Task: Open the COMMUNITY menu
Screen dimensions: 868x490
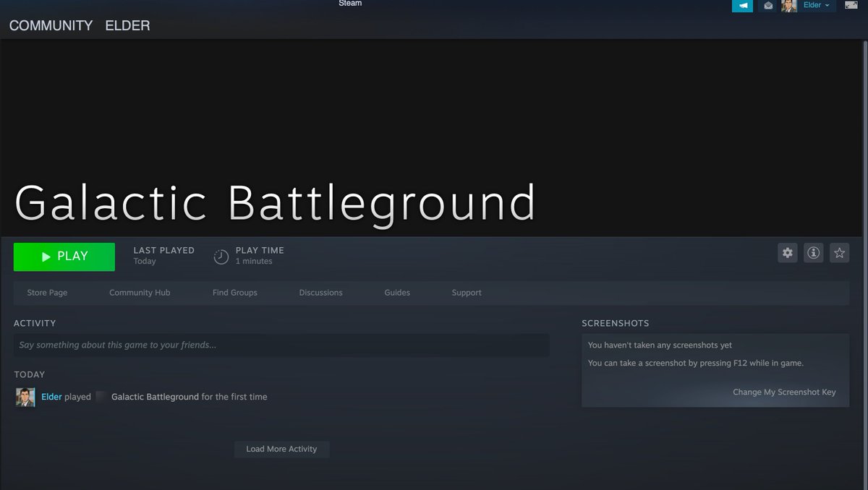Action: pyautogui.click(x=51, y=25)
